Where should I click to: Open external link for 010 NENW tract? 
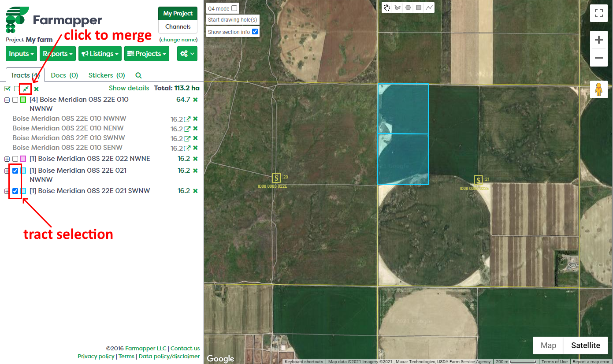point(187,129)
